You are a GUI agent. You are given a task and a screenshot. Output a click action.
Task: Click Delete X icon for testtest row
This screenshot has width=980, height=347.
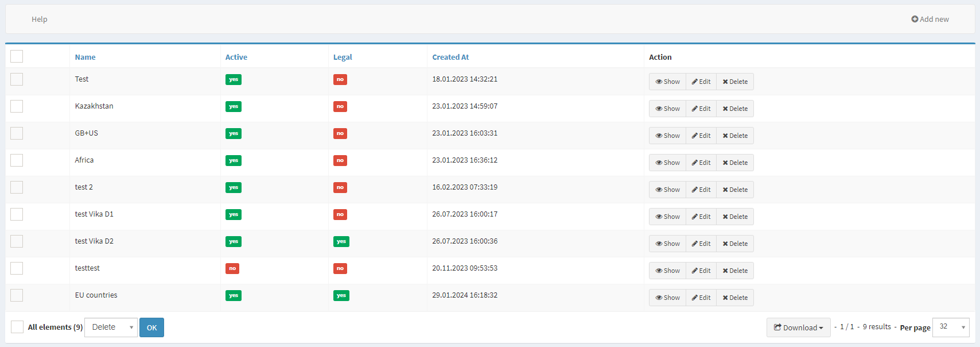(725, 271)
